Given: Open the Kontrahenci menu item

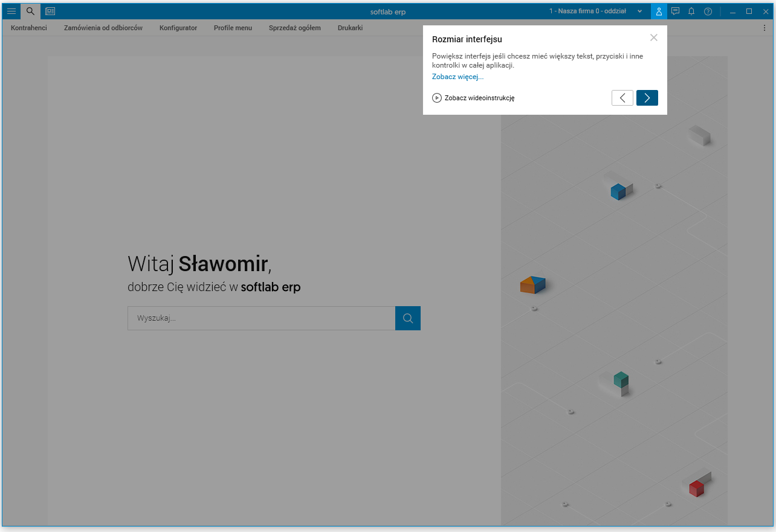Looking at the screenshot, I should tap(29, 28).
